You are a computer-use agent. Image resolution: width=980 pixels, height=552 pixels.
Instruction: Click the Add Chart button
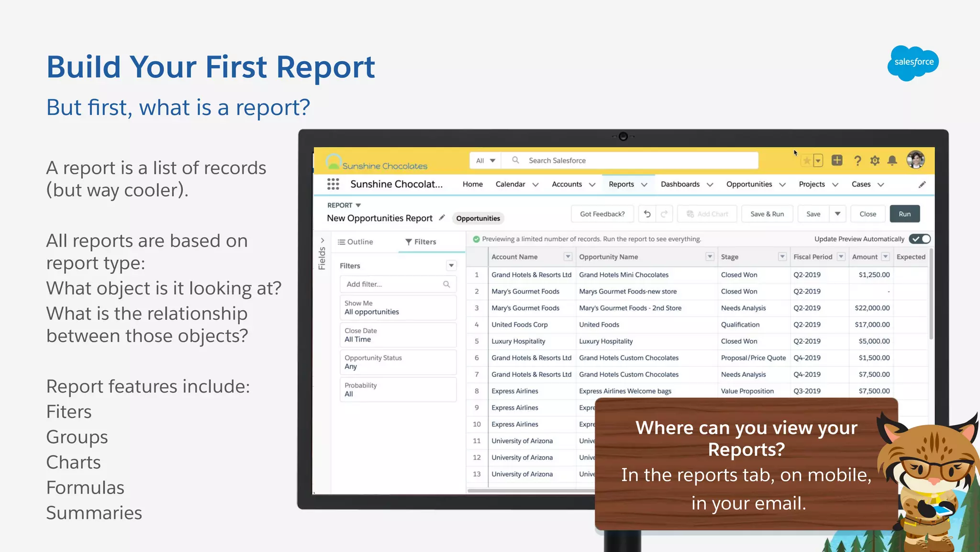coord(707,214)
